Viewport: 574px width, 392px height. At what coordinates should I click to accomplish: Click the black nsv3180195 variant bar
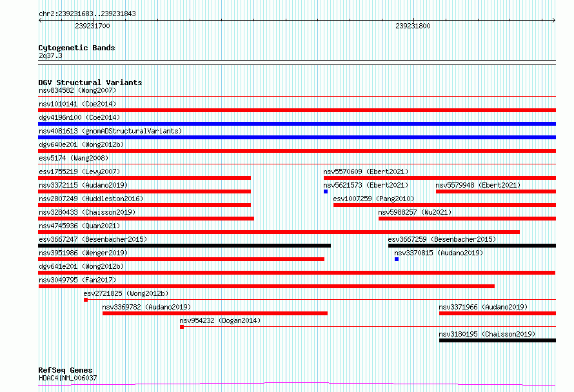pyautogui.click(x=497, y=340)
